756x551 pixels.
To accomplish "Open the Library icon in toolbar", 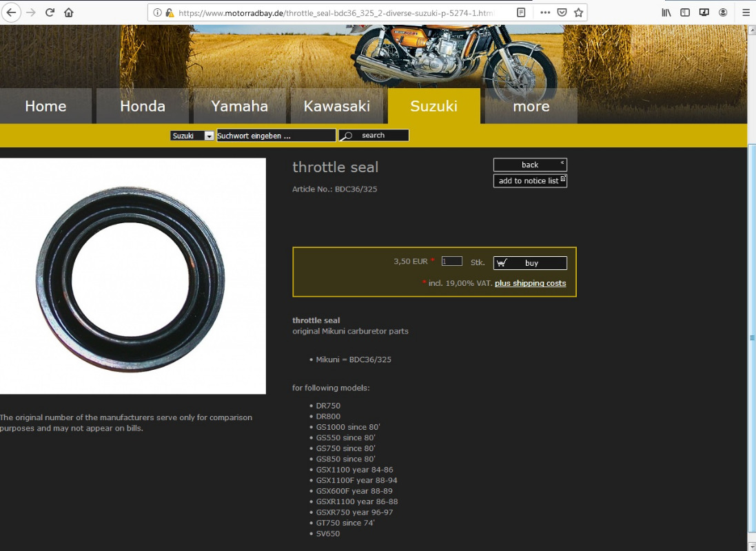I will (666, 12).
